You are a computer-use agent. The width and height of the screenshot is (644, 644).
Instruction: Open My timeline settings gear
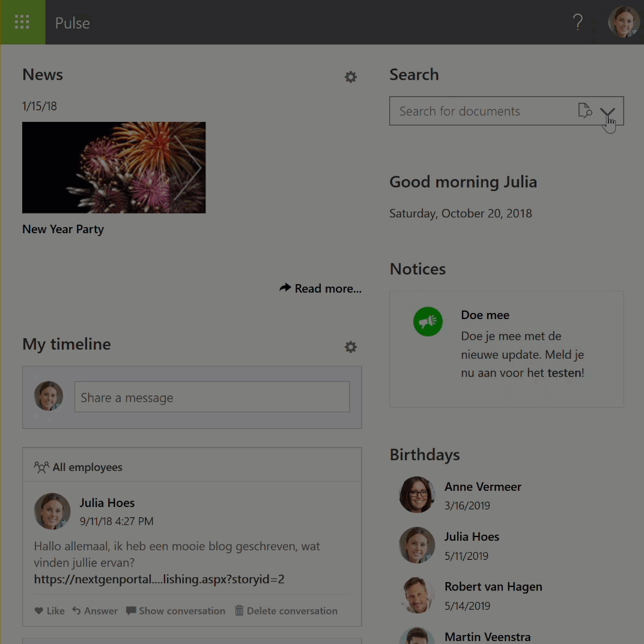click(x=350, y=347)
